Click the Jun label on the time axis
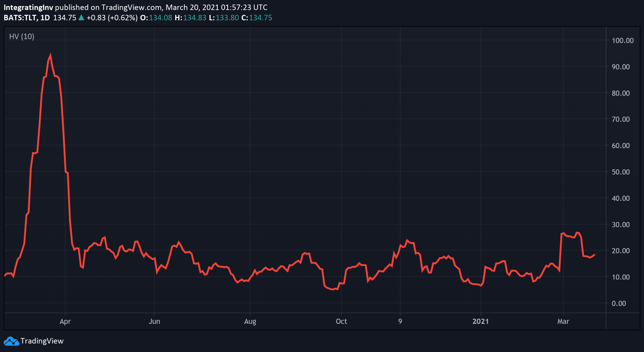Screen dimensions: 644x352 point(154,321)
